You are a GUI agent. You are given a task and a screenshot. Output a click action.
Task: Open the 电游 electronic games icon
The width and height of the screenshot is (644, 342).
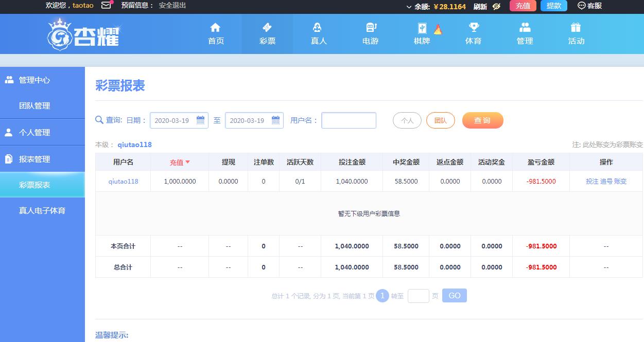371,28
